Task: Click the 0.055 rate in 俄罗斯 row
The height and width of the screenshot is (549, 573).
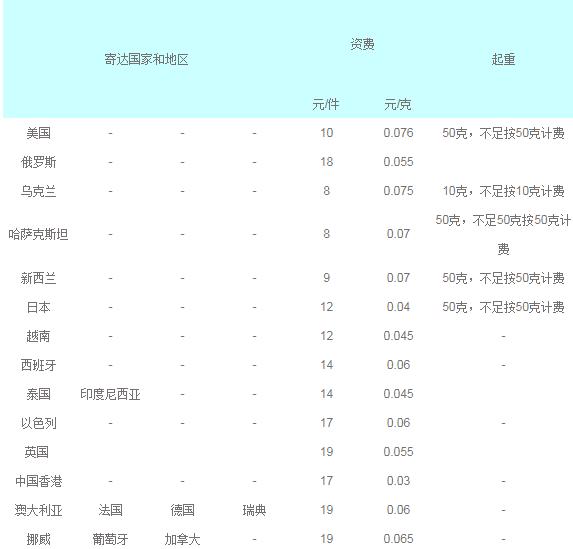Action: pyautogui.click(x=398, y=162)
